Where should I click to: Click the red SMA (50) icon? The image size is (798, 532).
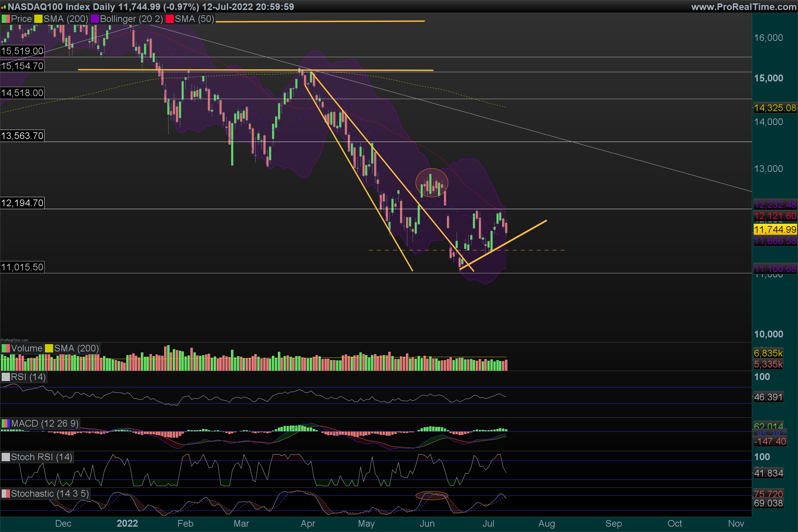170,19
